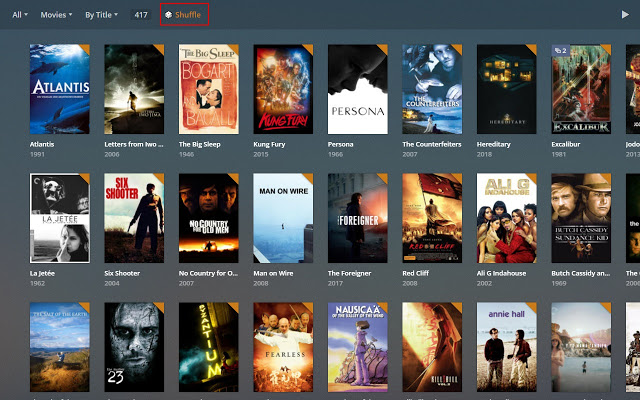640x400 pixels.
Task: Click the unwatched corner flag on Atlantis poster
Action: pos(86,48)
